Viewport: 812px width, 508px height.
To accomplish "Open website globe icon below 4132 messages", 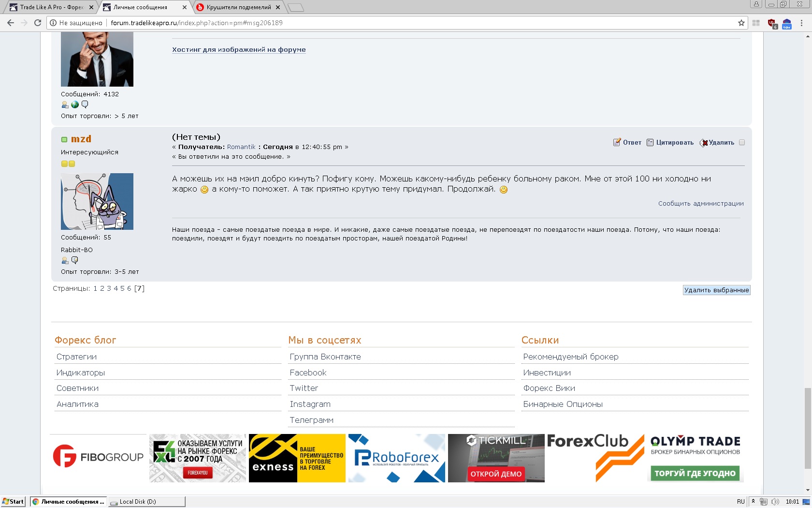I will (x=75, y=105).
